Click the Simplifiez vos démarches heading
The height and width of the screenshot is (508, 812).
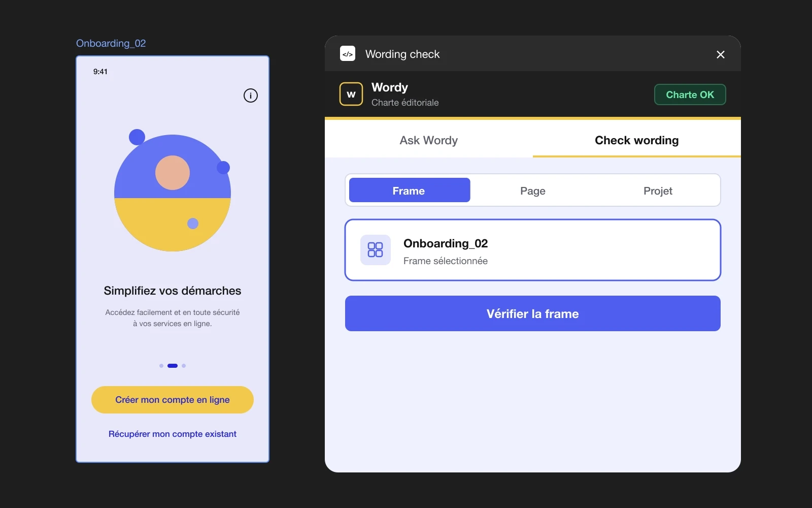click(x=173, y=291)
